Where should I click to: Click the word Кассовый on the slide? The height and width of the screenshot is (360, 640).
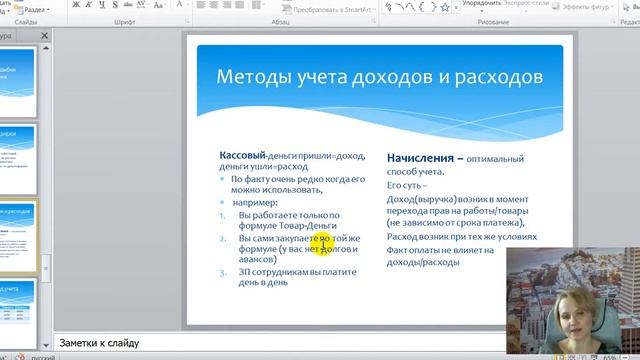pyautogui.click(x=242, y=155)
